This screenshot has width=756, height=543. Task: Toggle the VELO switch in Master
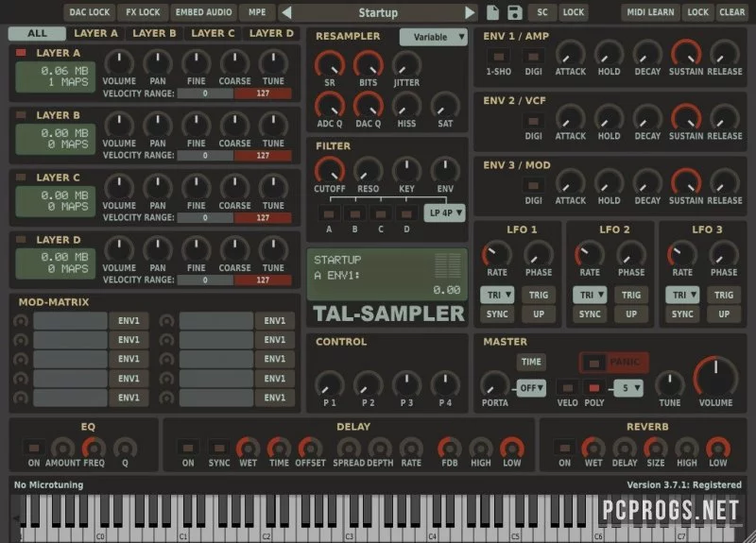568,387
